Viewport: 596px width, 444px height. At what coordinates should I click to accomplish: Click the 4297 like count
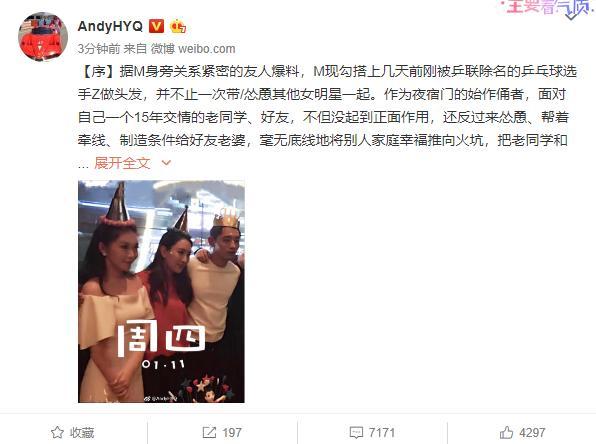tap(532, 433)
